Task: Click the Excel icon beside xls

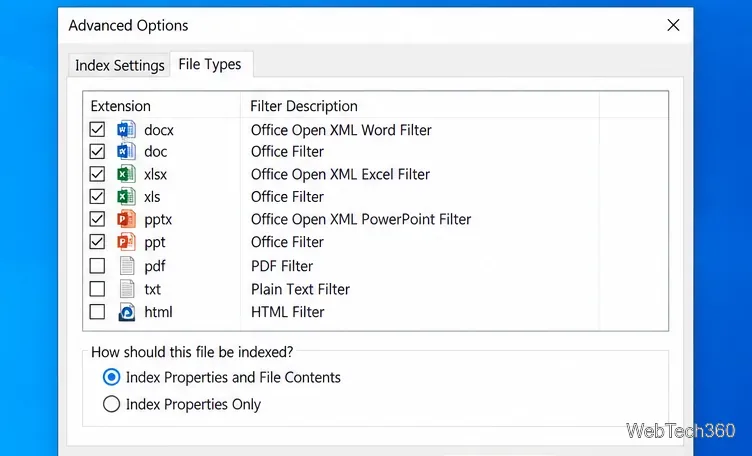Action: pos(126,197)
